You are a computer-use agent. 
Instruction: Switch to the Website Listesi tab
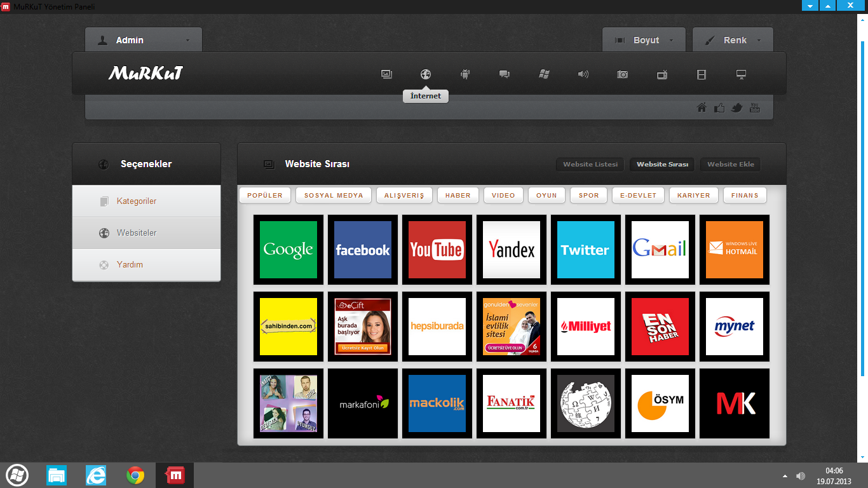tap(590, 165)
